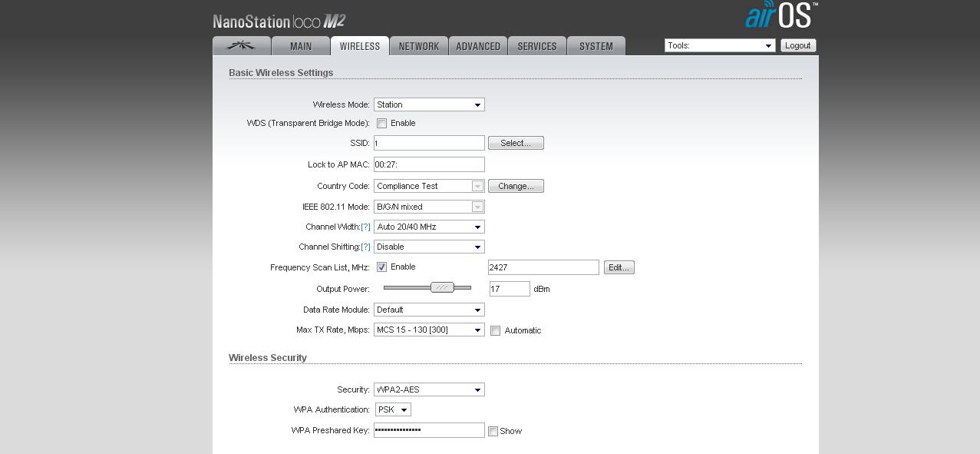Screen dimensions: 980x454
Task: Click the SSID Select... button
Action: tap(516, 144)
